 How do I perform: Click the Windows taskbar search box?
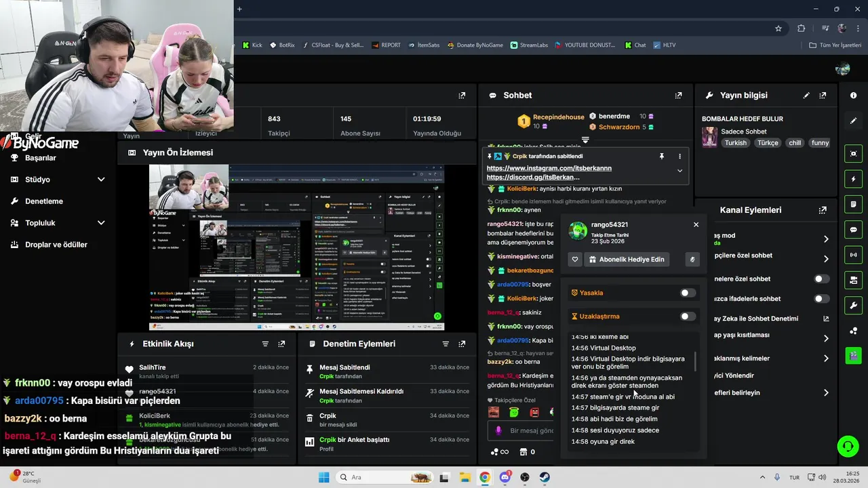(385, 477)
